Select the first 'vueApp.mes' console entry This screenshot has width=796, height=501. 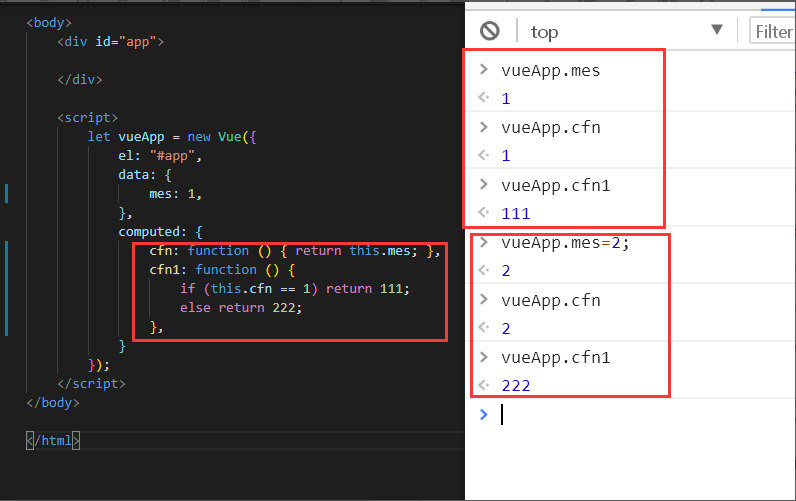pos(550,70)
